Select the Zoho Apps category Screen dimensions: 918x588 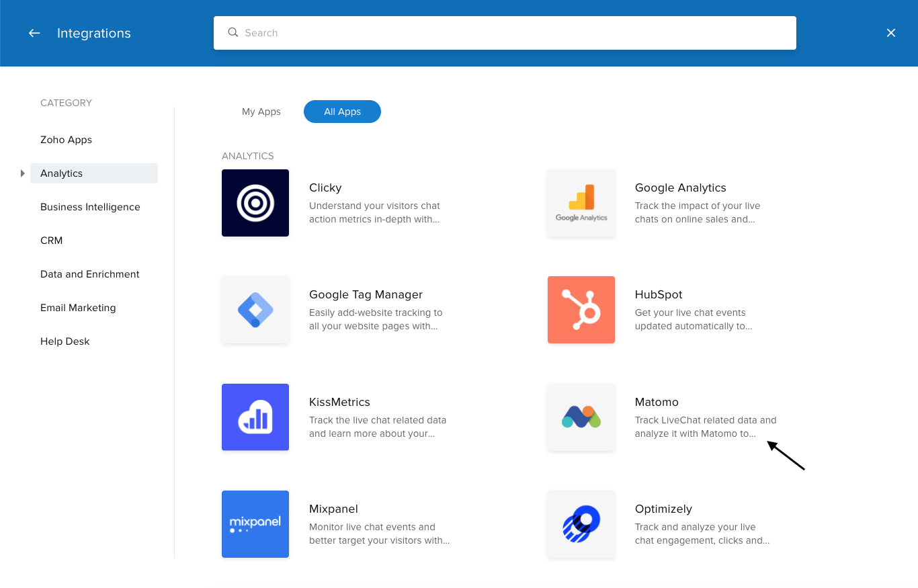click(66, 140)
